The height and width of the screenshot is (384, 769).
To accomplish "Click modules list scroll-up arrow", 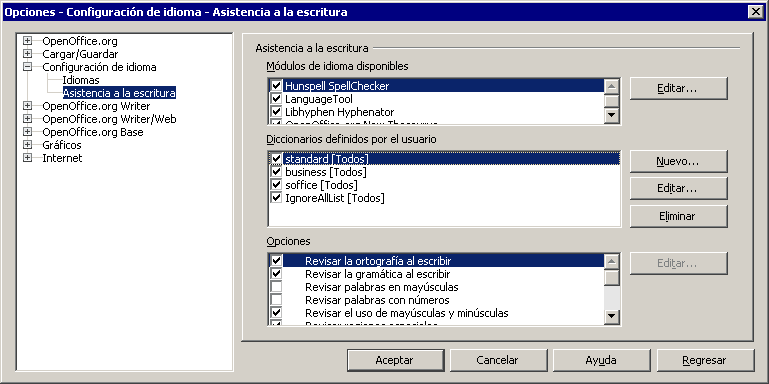I will 612,86.
